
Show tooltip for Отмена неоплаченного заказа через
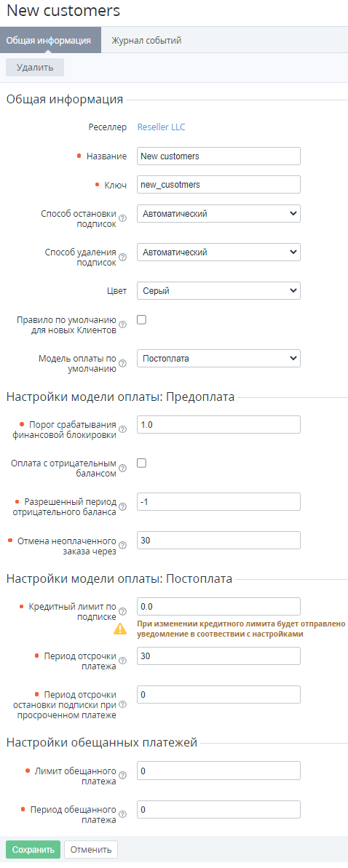[x=124, y=545]
